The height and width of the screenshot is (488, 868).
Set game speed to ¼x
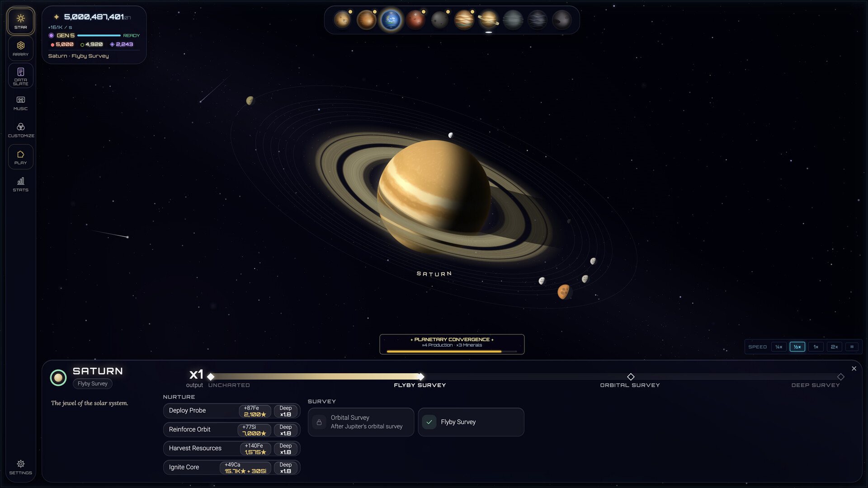click(779, 347)
